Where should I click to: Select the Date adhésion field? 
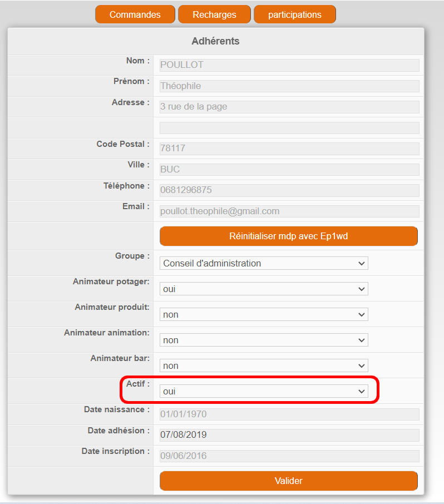click(289, 435)
